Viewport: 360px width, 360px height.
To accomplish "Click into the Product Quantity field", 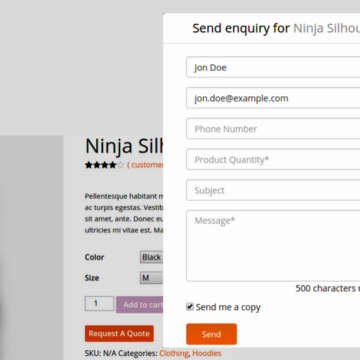I will coord(273,159).
